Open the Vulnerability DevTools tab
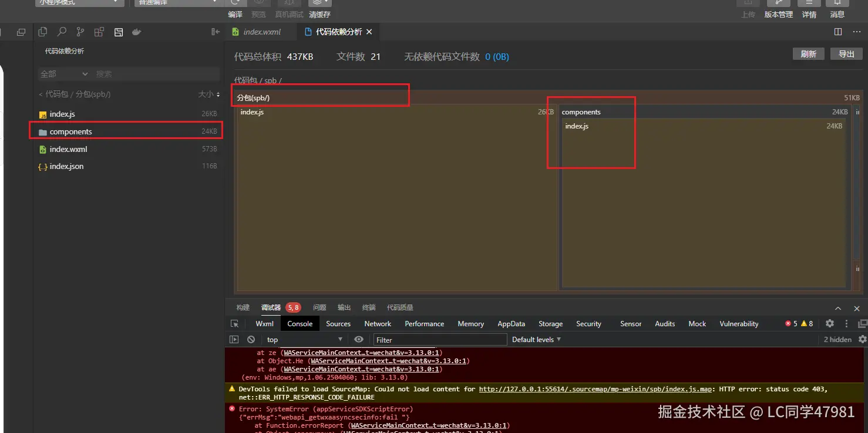868x433 pixels. [x=739, y=323]
